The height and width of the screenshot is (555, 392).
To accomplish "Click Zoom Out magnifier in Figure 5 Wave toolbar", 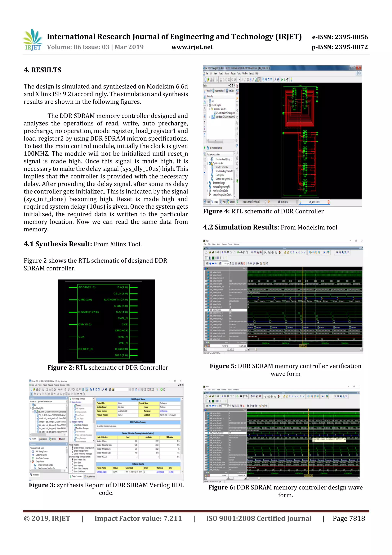I will [340, 252].
